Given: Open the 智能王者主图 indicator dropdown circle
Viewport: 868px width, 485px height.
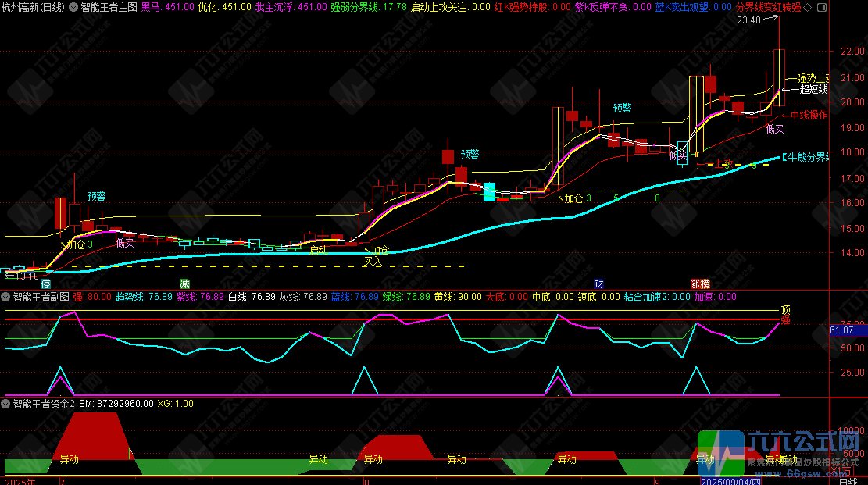Looking at the screenshot, I should click(x=73, y=7).
